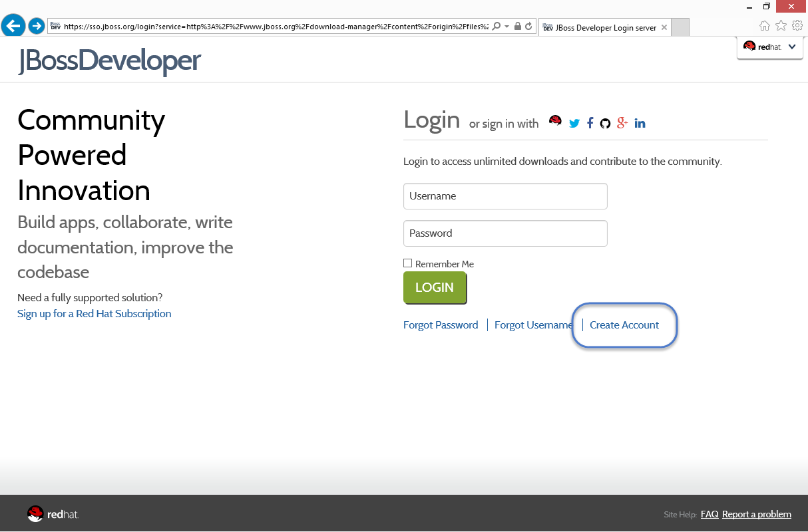Open the browser Tools gear icon
Screen dimensions: 808x532
tap(797, 26)
